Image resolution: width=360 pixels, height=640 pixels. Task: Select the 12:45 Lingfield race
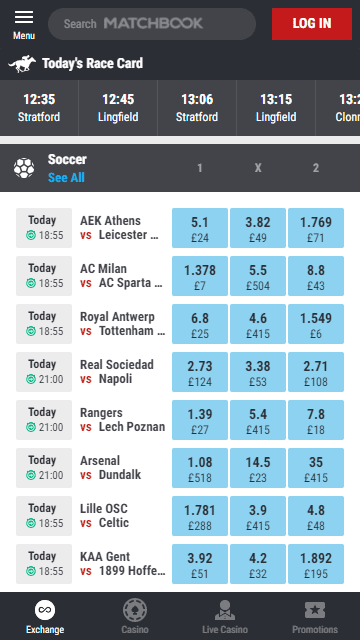(118, 108)
